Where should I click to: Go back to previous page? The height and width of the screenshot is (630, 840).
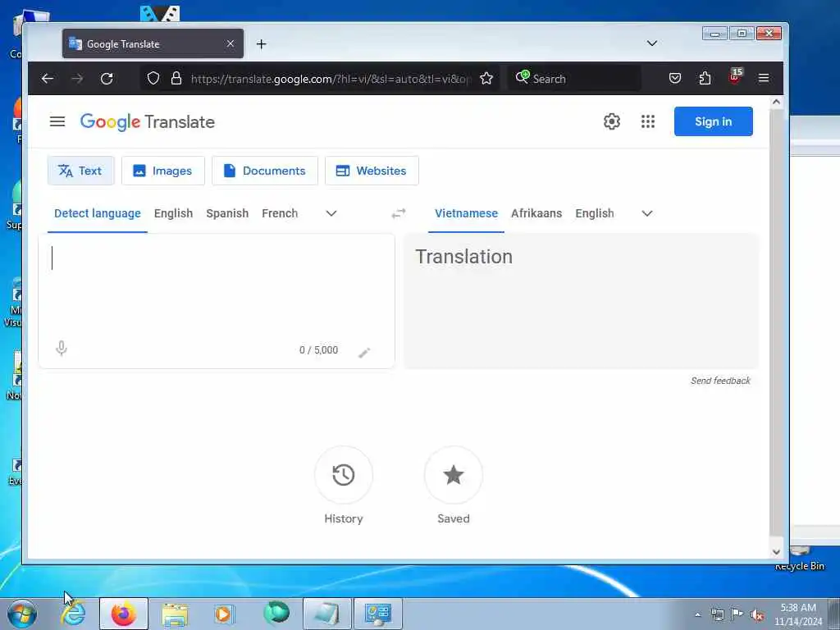48,79
